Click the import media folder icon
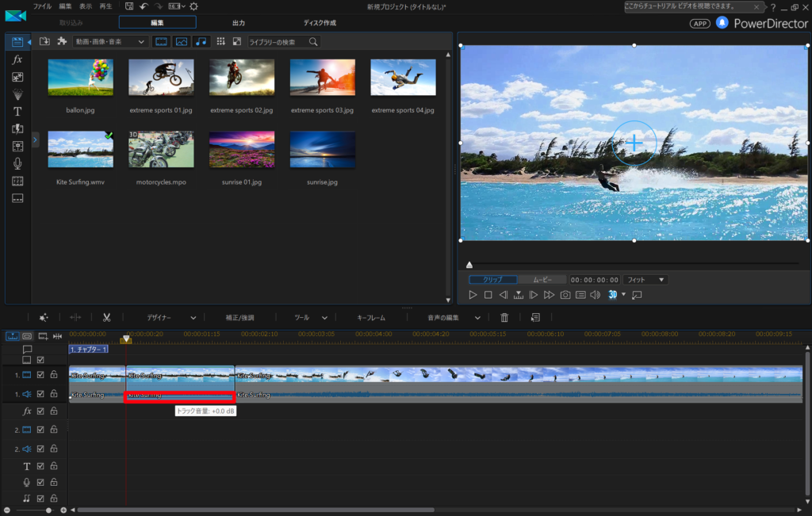812x516 pixels. [x=44, y=41]
